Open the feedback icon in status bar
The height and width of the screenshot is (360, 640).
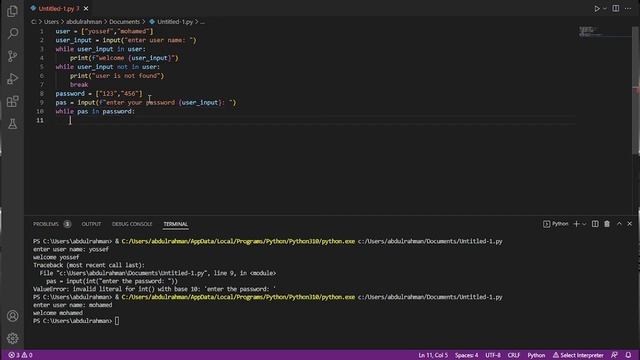click(614, 355)
